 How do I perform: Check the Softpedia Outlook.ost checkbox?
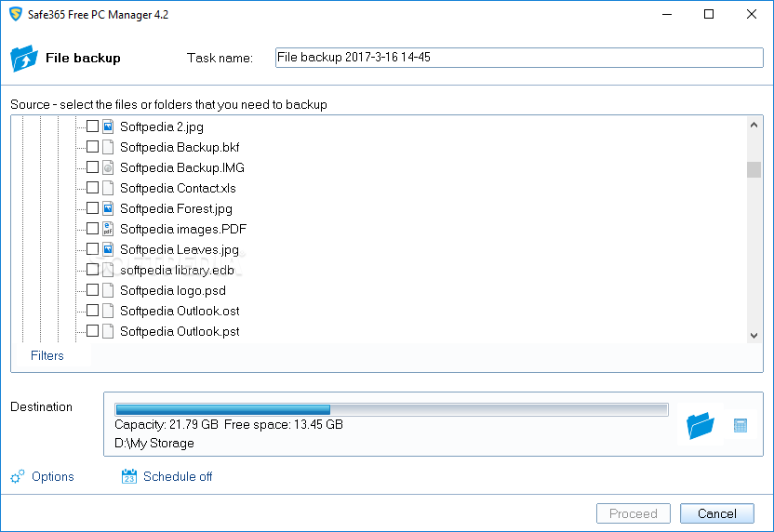(x=92, y=311)
